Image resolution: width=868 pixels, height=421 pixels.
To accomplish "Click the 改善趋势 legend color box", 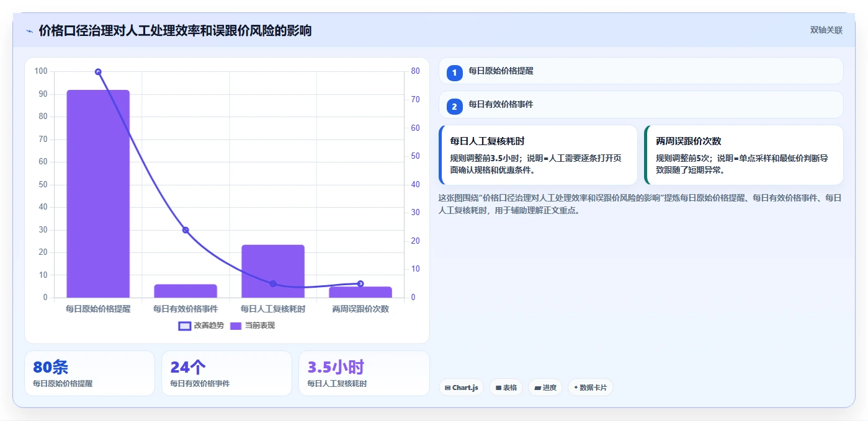I will pyautogui.click(x=184, y=326).
